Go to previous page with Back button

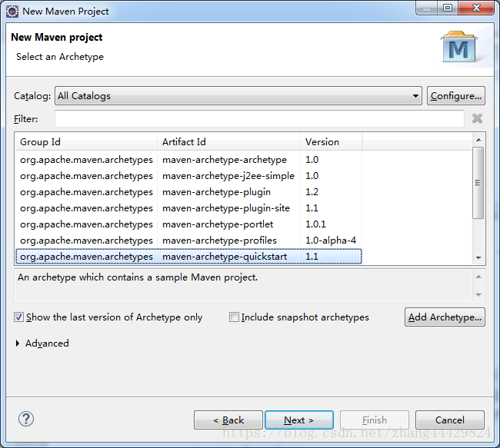(228, 420)
